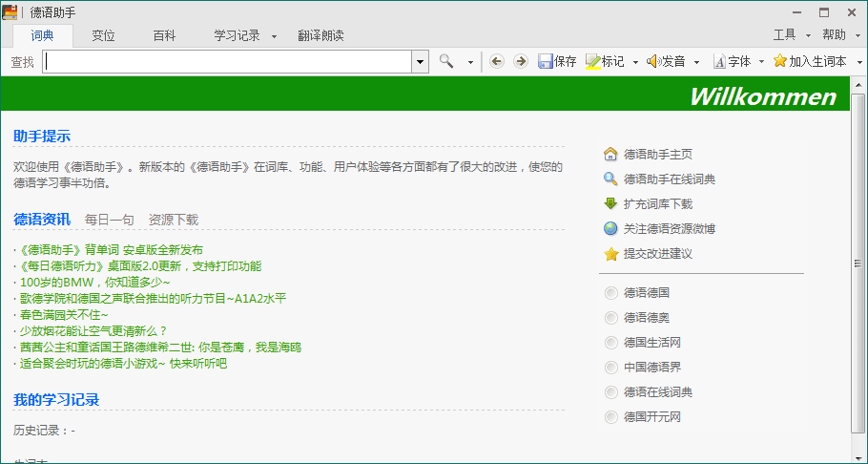Click the 标记 highlighter icon
Image resolution: width=868 pixels, height=464 pixels.
pos(592,61)
